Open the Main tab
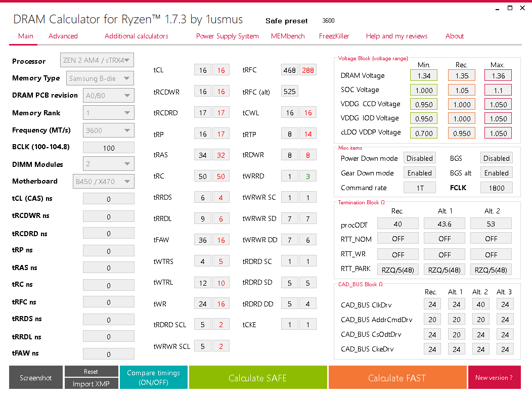This screenshot has width=532, height=400. (26, 36)
